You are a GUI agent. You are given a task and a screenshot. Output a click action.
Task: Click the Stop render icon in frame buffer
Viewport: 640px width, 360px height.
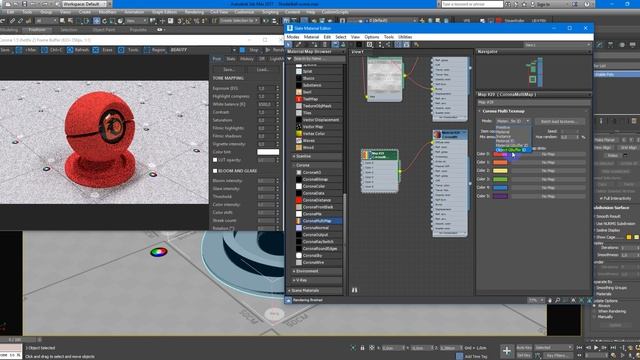(242, 50)
